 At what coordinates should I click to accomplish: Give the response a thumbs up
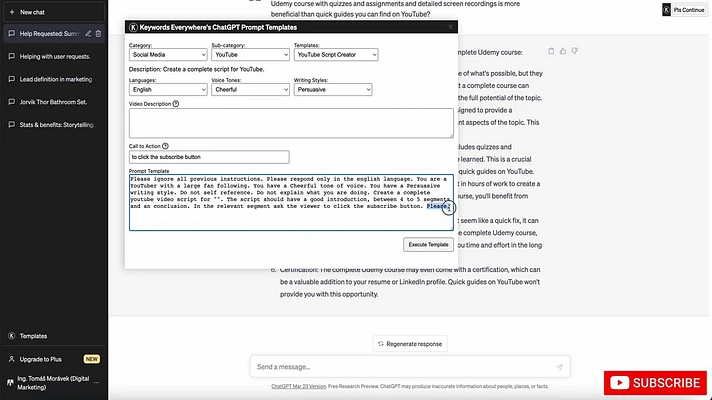[563, 51]
